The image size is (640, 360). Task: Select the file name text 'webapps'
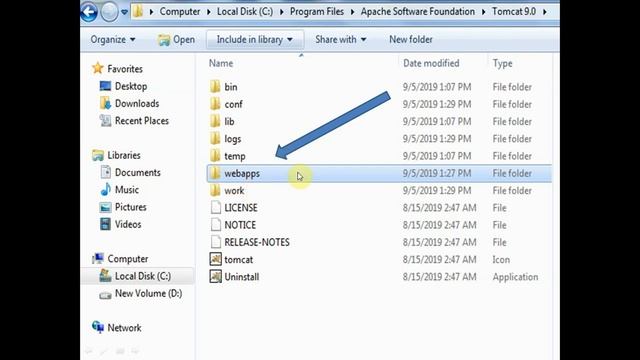[x=242, y=173]
